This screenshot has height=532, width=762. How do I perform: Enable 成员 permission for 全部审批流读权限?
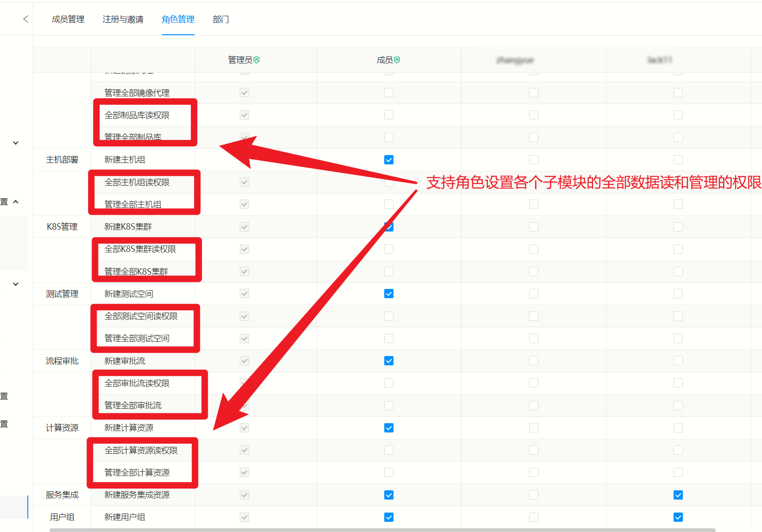pyautogui.click(x=388, y=382)
